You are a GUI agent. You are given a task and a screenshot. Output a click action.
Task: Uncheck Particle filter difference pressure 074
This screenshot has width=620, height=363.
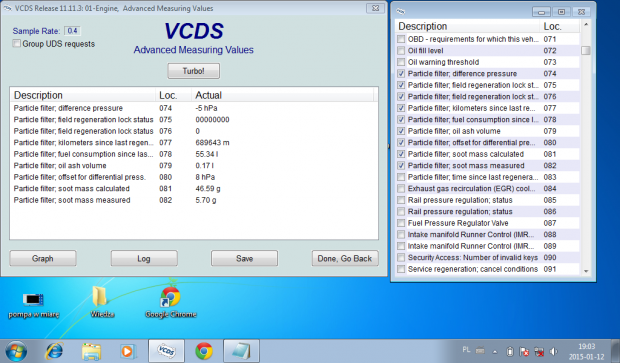pyautogui.click(x=401, y=74)
